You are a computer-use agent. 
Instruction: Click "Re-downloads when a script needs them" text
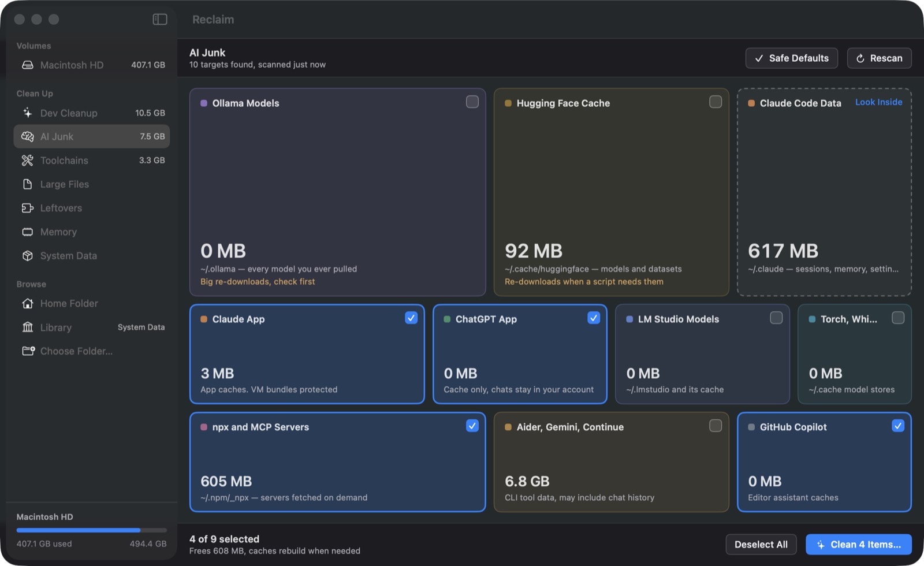click(584, 282)
